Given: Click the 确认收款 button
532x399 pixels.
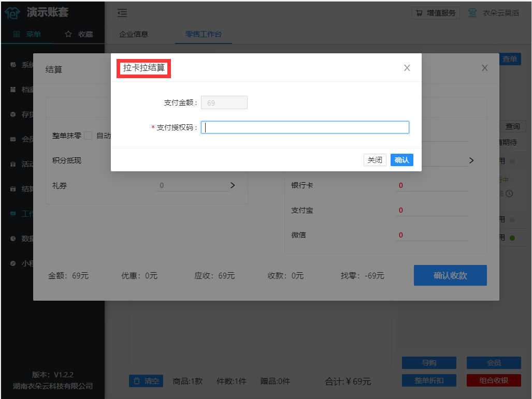Looking at the screenshot, I should (450, 275).
